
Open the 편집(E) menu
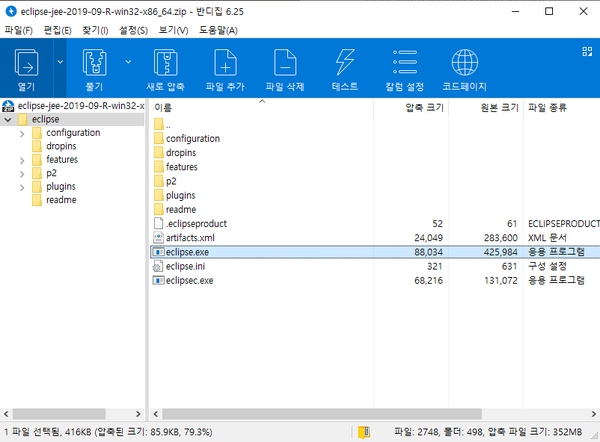click(x=57, y=30)
